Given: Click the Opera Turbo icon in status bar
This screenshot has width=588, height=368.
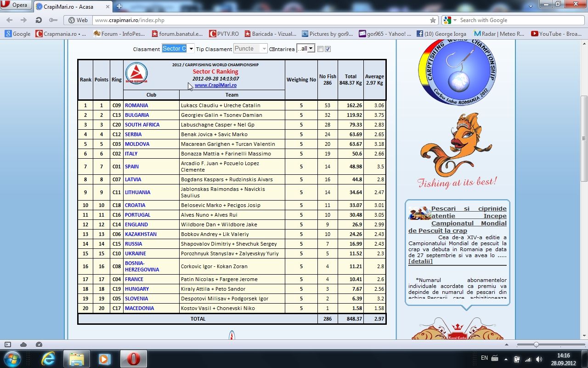Looking at the screenshot, I should click(x=39, y=345).
